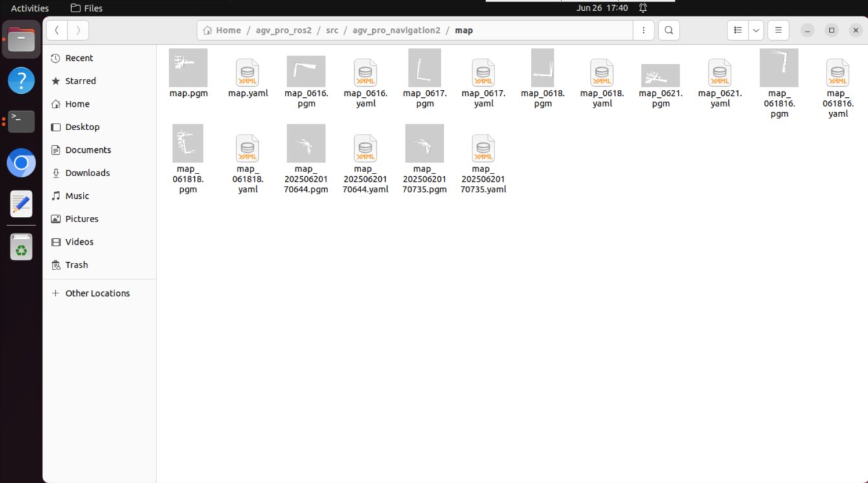
Task: Navigate to agv_pro_navigation2 breadcrumb
Action: click(396, 30)
